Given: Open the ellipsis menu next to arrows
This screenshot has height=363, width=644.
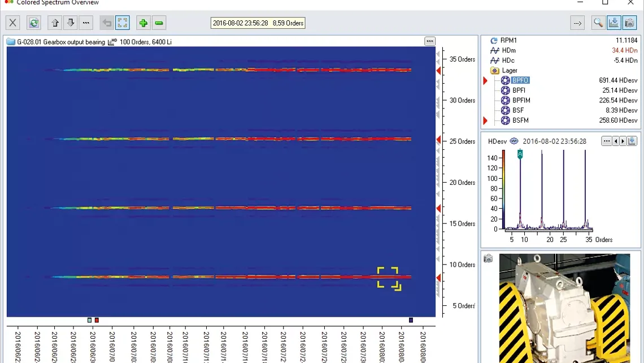Looking at the screenshot, I should coord(86,23).
